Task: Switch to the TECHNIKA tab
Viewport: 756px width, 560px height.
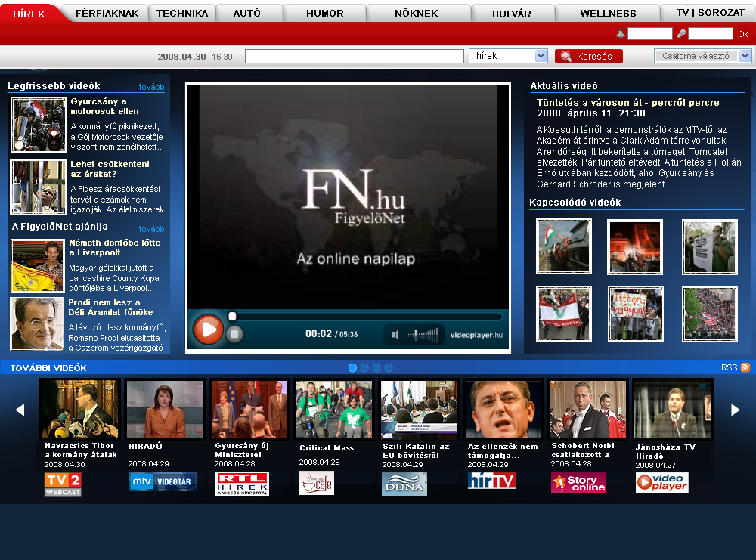Action: [182, 13]
